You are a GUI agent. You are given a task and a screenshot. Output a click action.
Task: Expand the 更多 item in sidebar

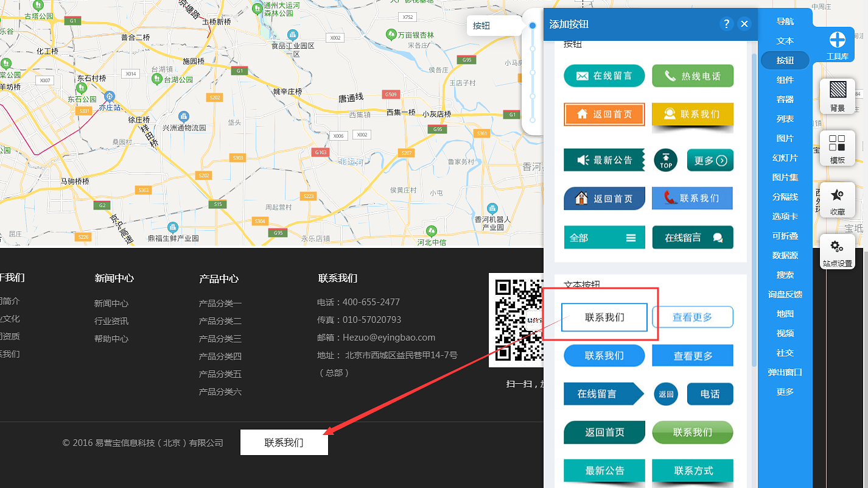point(785,392)
